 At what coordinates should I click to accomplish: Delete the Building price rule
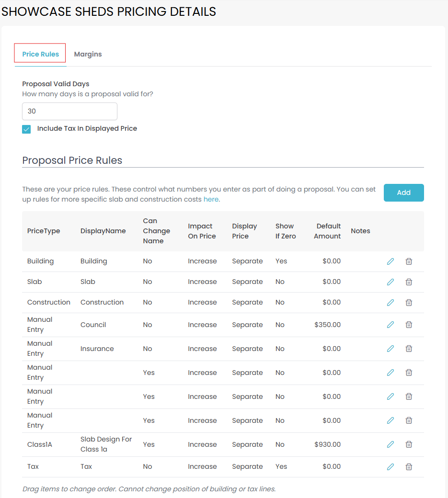click(x=409, y=261)
